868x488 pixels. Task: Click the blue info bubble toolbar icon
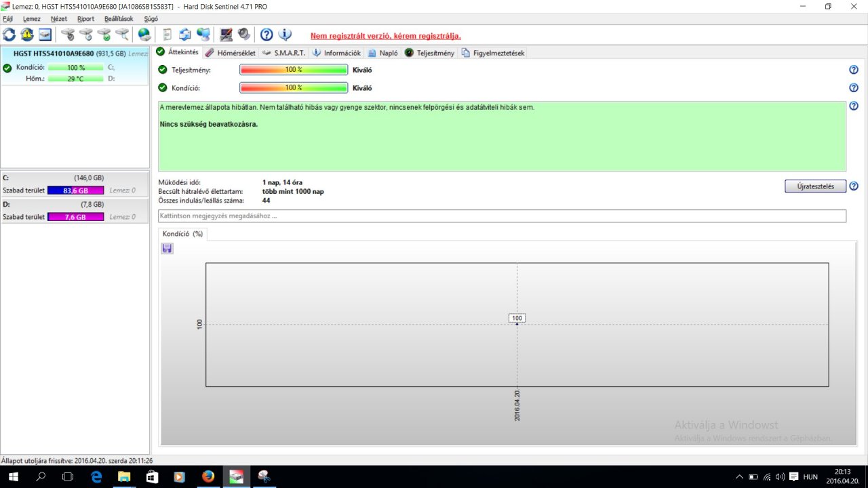(x=285, y=35)
